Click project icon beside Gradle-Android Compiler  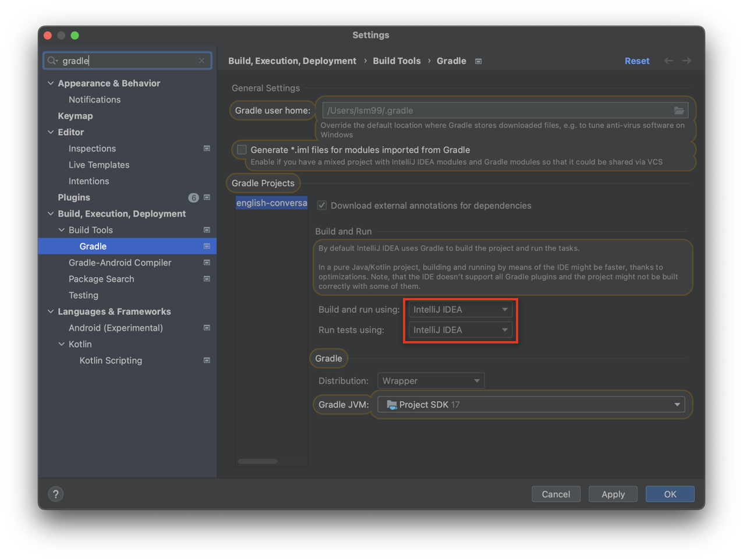point(207,263)
